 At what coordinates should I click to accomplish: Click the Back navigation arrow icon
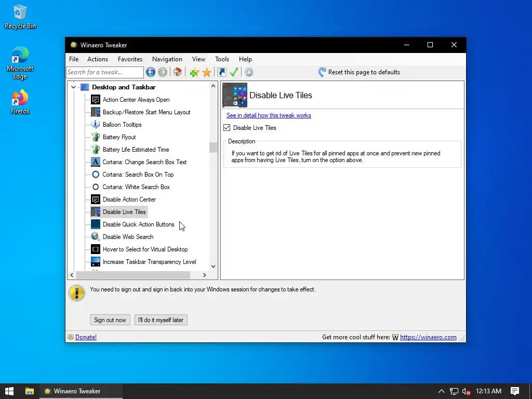point(151,72)
